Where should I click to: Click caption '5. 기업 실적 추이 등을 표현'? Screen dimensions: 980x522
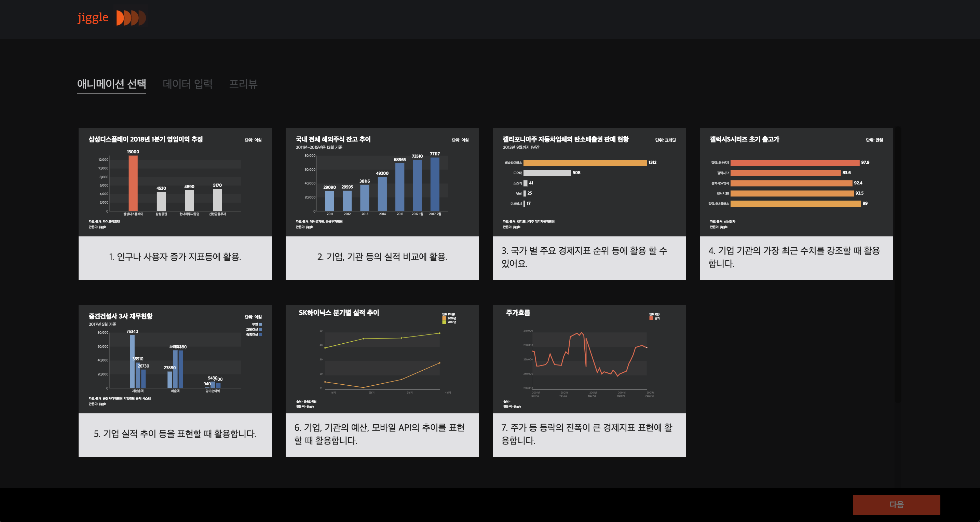coord(175,434)
